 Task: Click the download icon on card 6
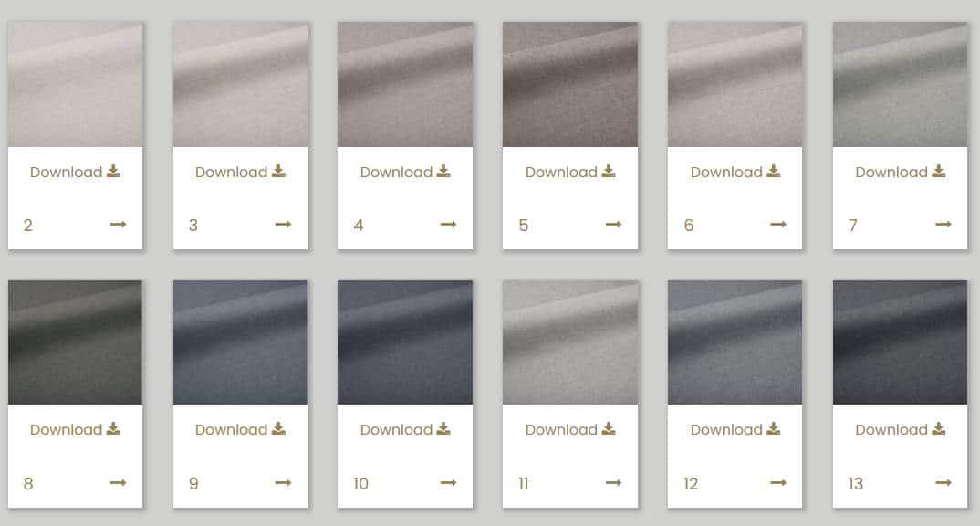coord(773,171)
